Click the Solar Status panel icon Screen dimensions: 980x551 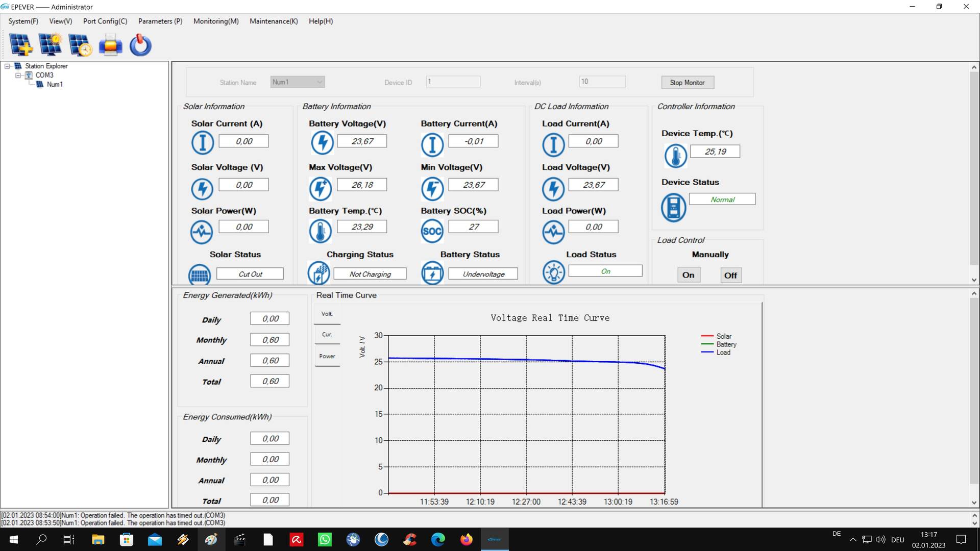click(x=200, y=274)
